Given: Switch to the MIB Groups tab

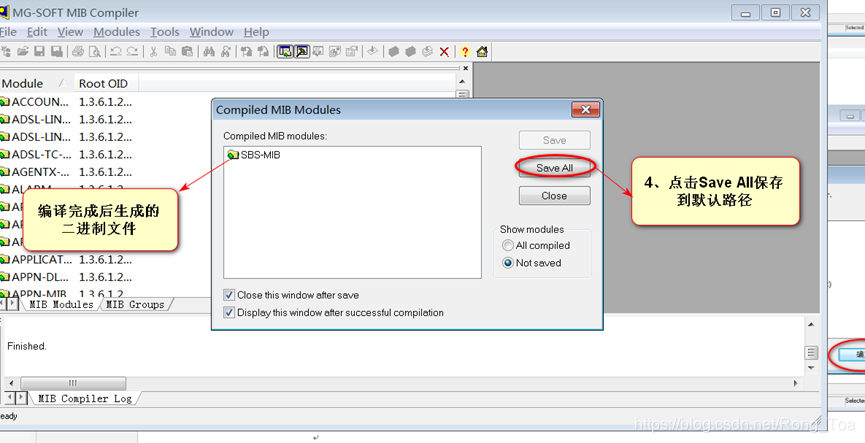Looking at the screenshot, I should pos(135,305).
